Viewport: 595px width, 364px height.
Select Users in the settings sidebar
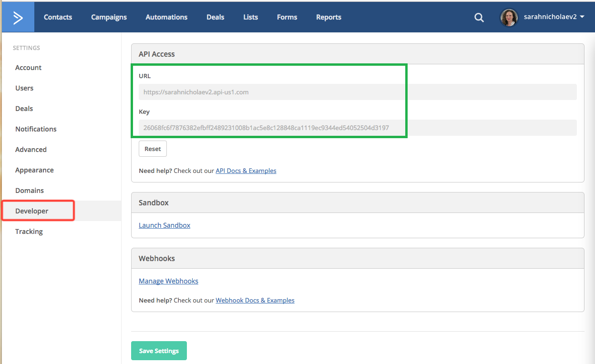coord(24,88)
